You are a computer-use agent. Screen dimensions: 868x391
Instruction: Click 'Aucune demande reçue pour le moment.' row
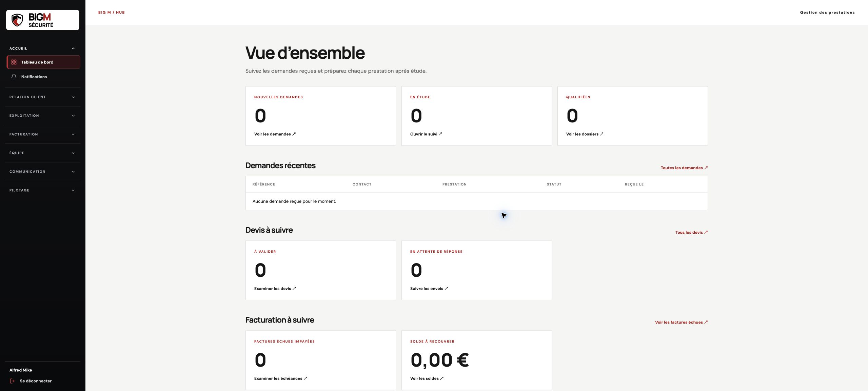tap(476, 201)
